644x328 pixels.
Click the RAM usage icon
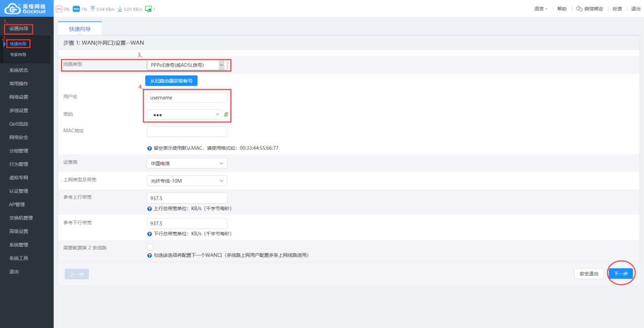[x=76, y=9]
